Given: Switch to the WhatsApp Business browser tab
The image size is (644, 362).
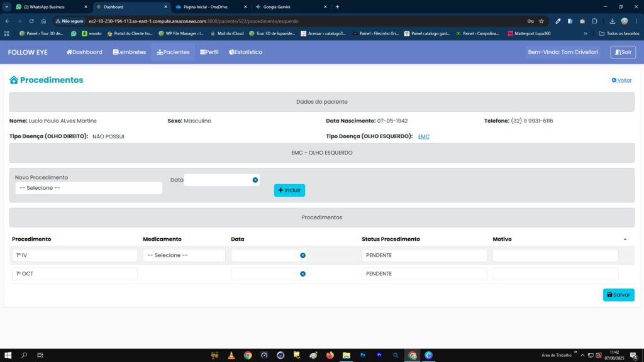Looking at the screenshot, I should [47, 7].
